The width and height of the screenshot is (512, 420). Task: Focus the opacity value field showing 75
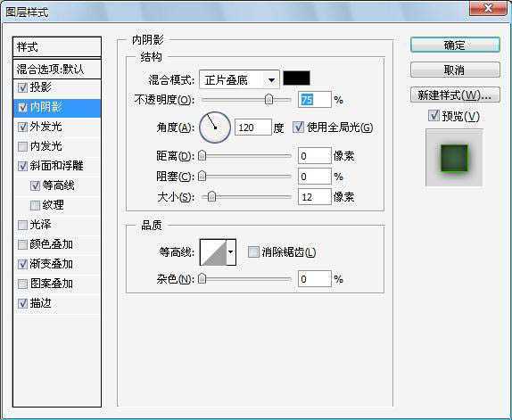315,100
